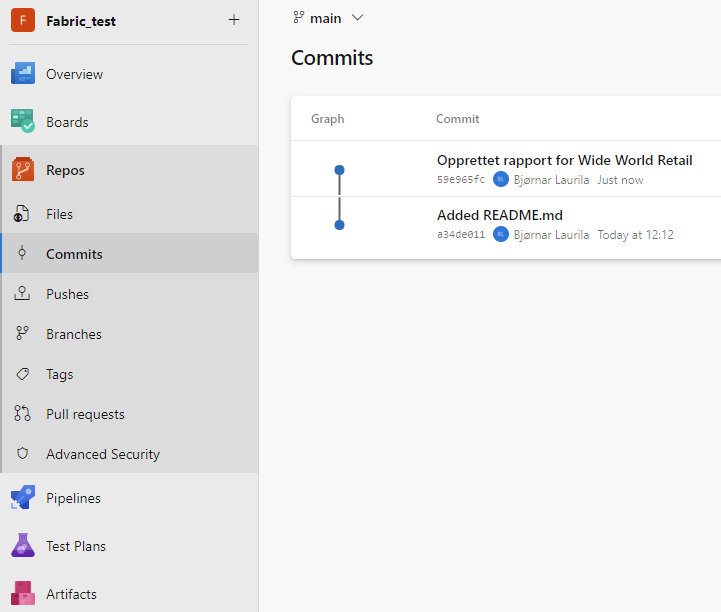Click the Commits page heading
The width and height of the screenshot is (721, 612).
(332, 58)
